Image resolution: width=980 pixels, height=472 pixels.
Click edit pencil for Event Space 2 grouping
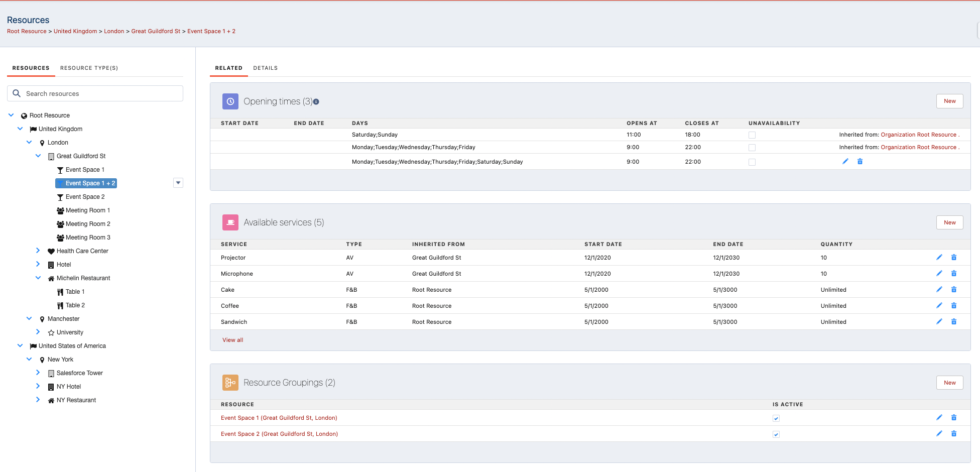click(x=939, y=434)
